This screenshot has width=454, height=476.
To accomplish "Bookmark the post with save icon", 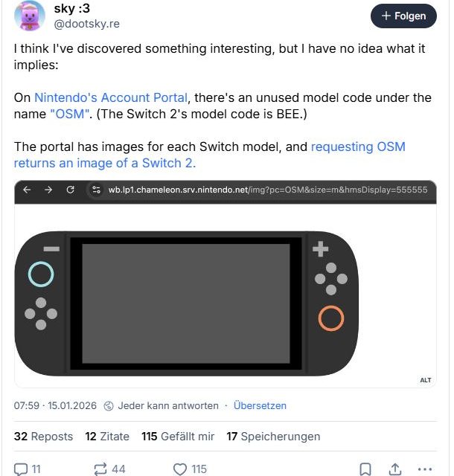I will tap(365, 469).
